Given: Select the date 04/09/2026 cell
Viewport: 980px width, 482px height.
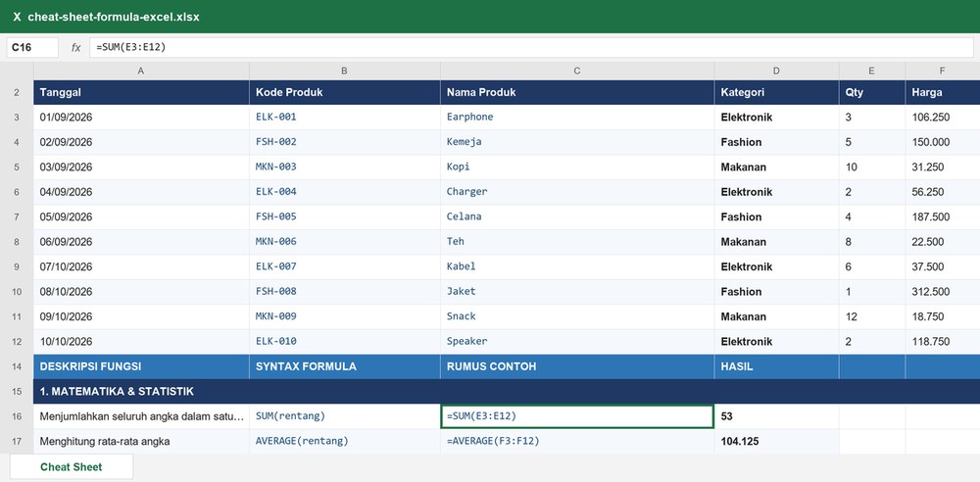Looking at the screenshot, I should click(141, 192).
